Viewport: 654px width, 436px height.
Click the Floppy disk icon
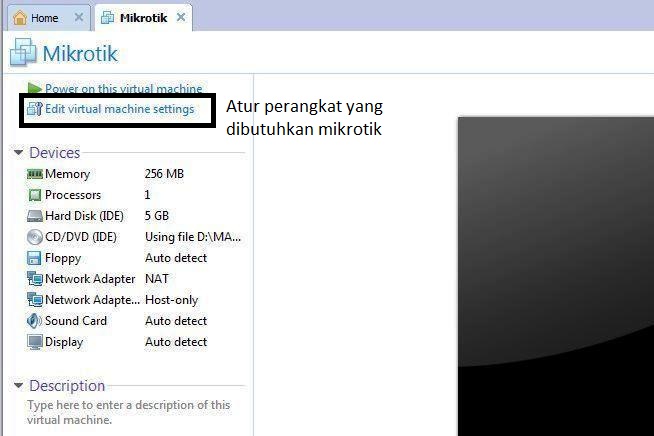coord(34,258)
